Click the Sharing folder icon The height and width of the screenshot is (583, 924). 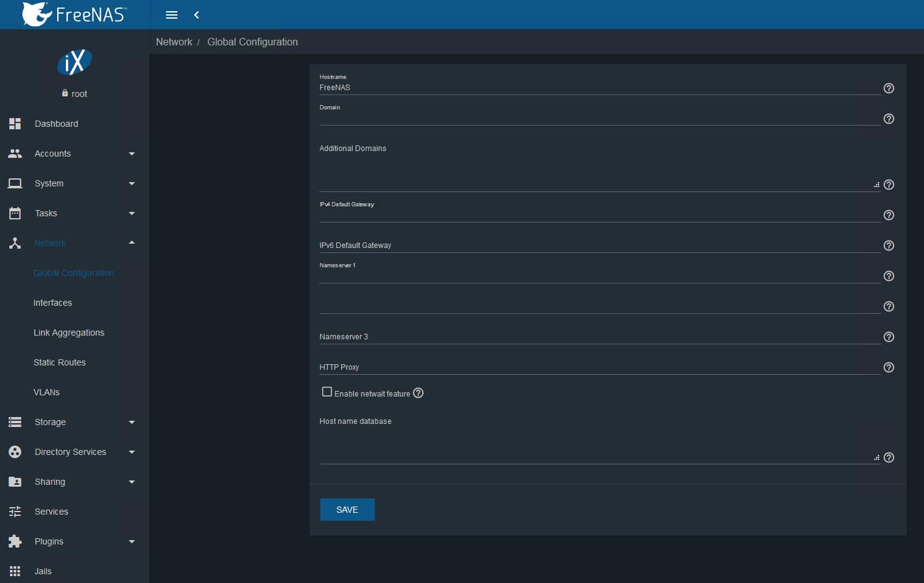point(15,482)
